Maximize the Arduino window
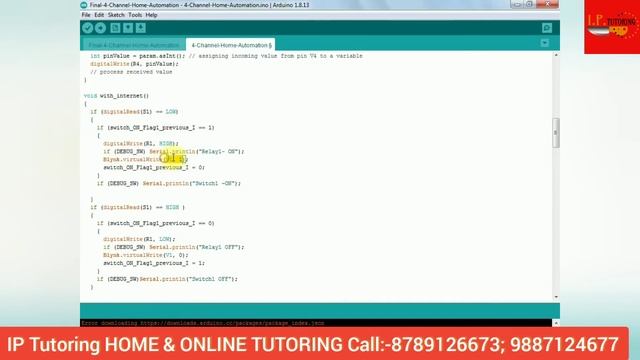Image resolution: width=640 pixels, height=360 pixels. [529, 4]
